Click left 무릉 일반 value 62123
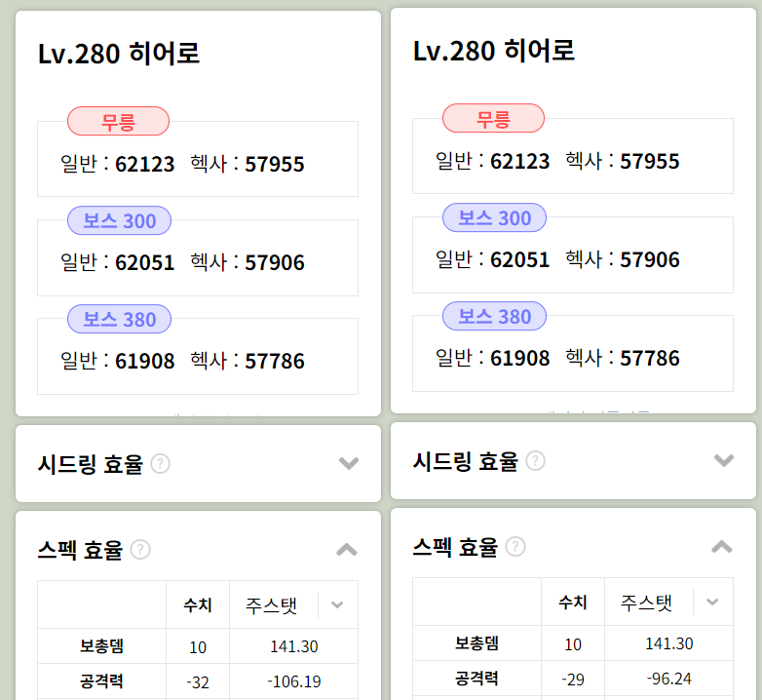The image size is (762, 700). pos(145,165)
